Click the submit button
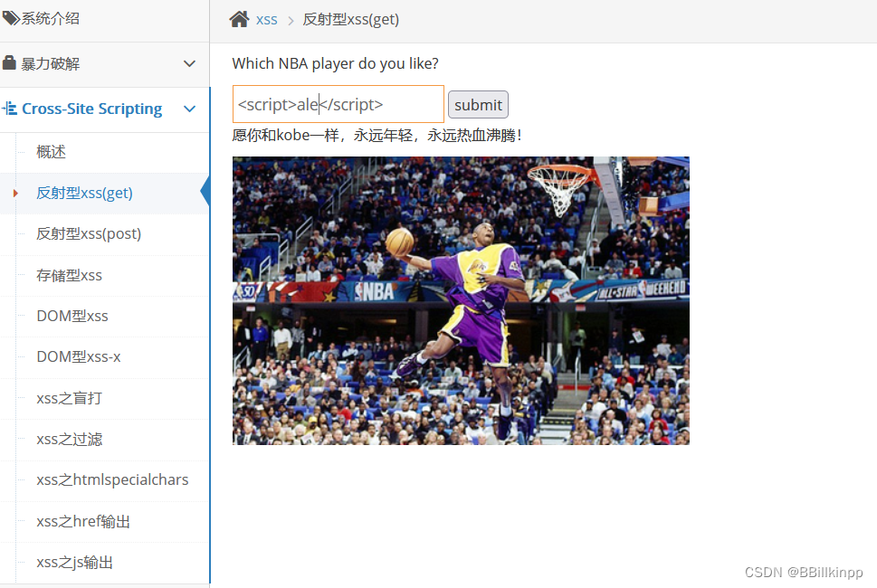The height and width of the screenshot is (588, 877). pos(478,105)
